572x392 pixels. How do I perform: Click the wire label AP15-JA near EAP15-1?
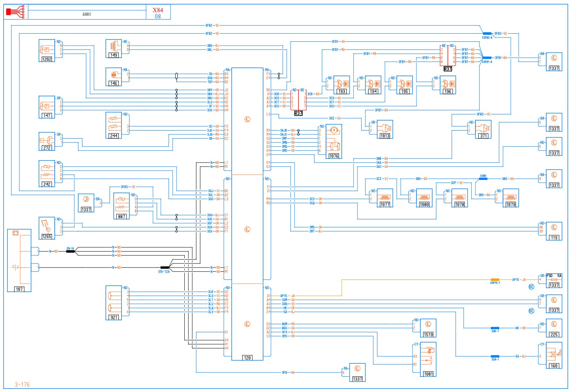[519, 280]
